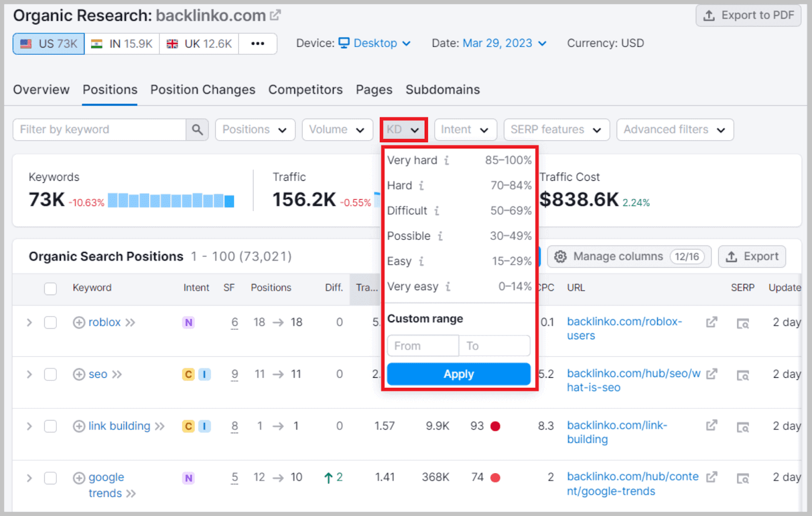This screenshot has width=812, height=516.
Task: Open the SERP features filter dropdown
Action: click(x=556, y=130)
